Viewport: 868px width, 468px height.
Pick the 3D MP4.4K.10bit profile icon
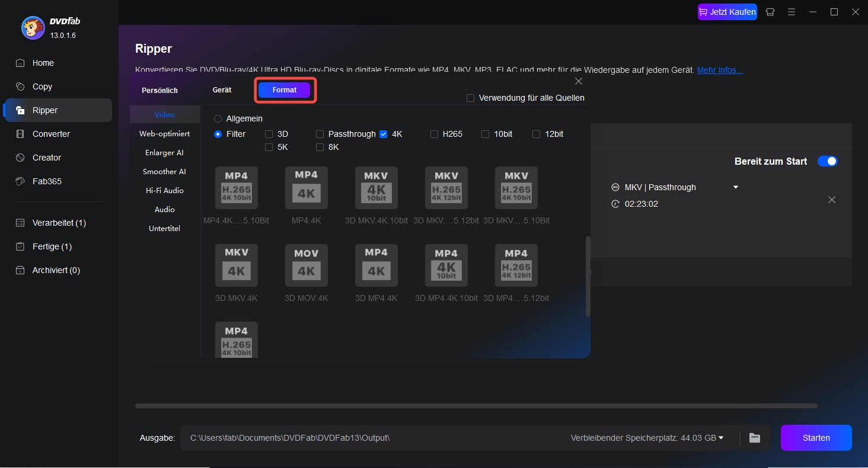[446, 265]
